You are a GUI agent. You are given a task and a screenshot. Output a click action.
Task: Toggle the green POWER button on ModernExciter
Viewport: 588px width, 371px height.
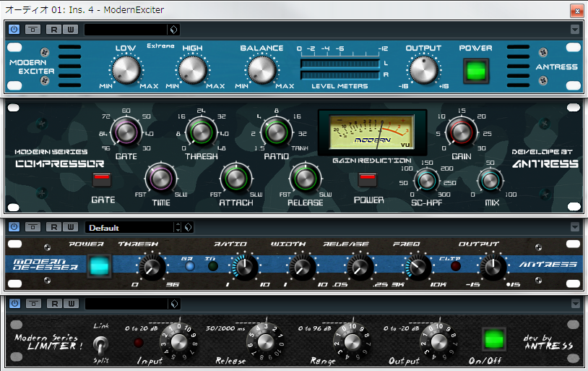click(476, 71)
